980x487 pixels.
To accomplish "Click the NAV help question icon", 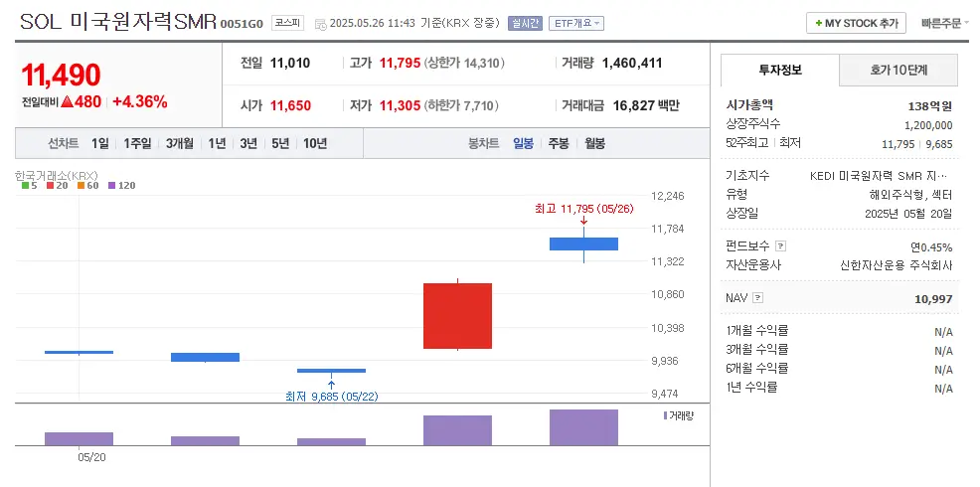I will [x=758, y=297].
